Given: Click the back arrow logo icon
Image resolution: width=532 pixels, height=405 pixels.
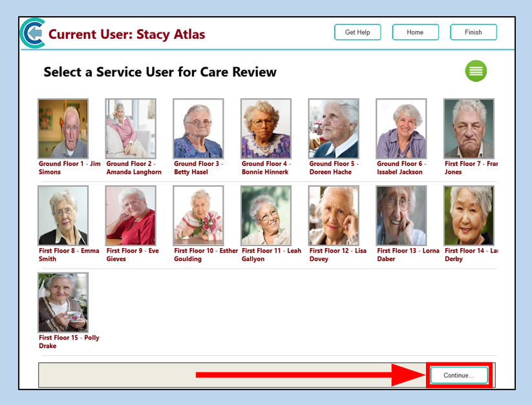Looking at the screenshot, I should point(32,34).
